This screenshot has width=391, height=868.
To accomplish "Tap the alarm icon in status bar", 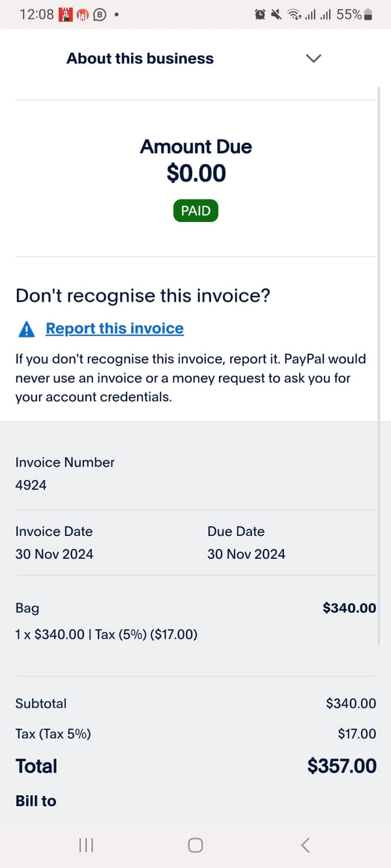I will [x=260, y=14].
